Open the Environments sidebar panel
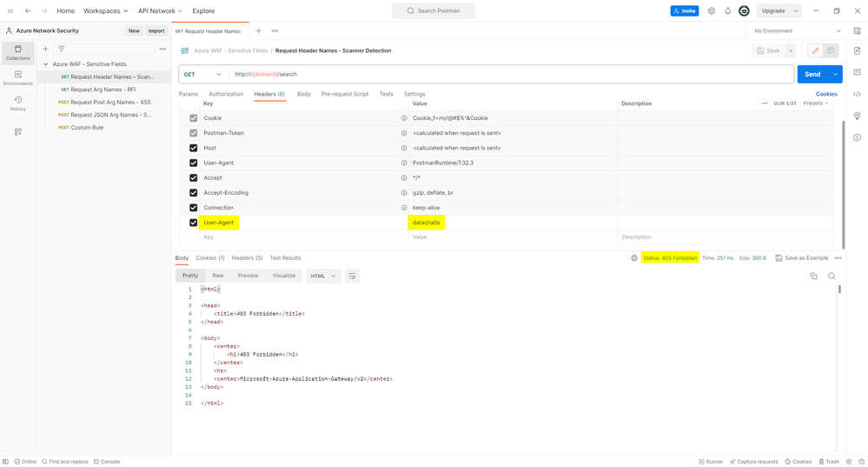868x467 pixels. point(17,78)
